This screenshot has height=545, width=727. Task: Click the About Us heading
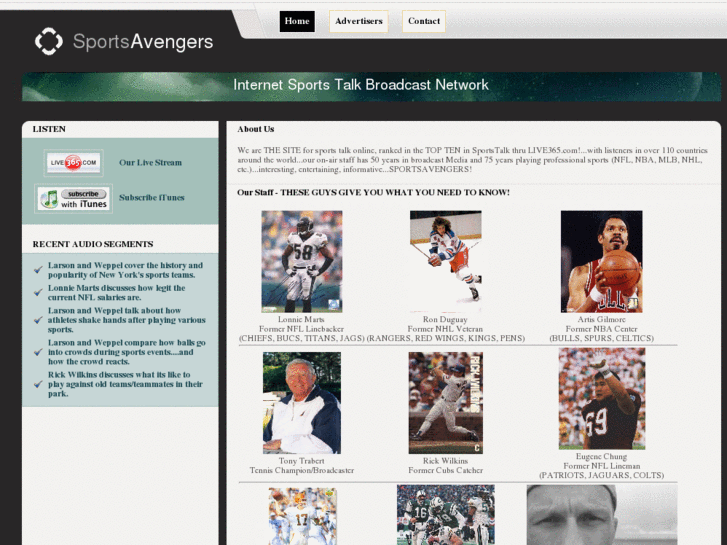[255, 129]
